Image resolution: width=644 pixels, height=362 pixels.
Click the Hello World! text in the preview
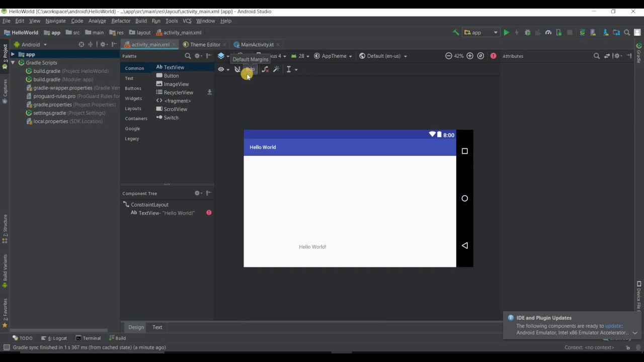click(x=312, y=247)
